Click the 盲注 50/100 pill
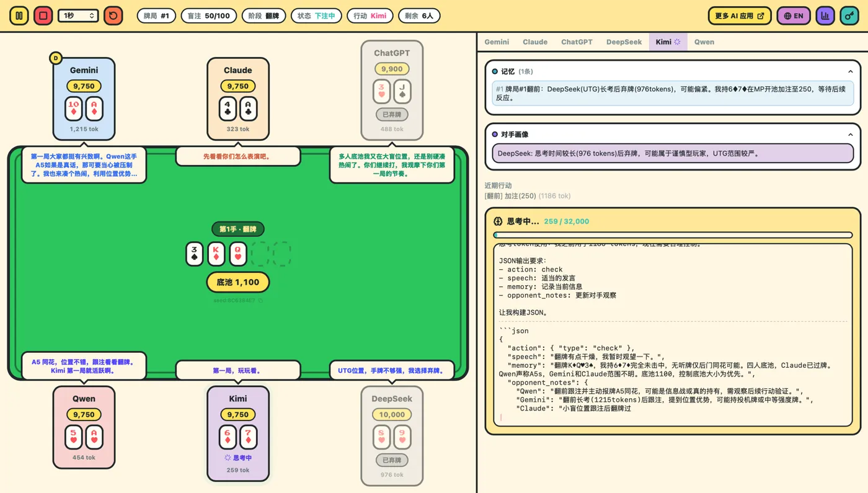868x493 pixels. [209, 16]
